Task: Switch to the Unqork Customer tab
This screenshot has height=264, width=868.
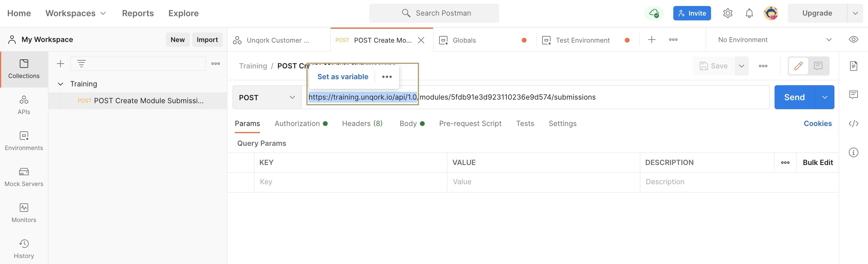Action: 279,40
